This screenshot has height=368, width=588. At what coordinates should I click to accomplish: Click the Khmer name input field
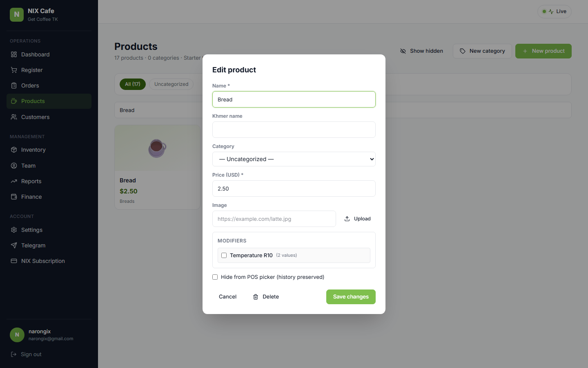click(294, 130)
